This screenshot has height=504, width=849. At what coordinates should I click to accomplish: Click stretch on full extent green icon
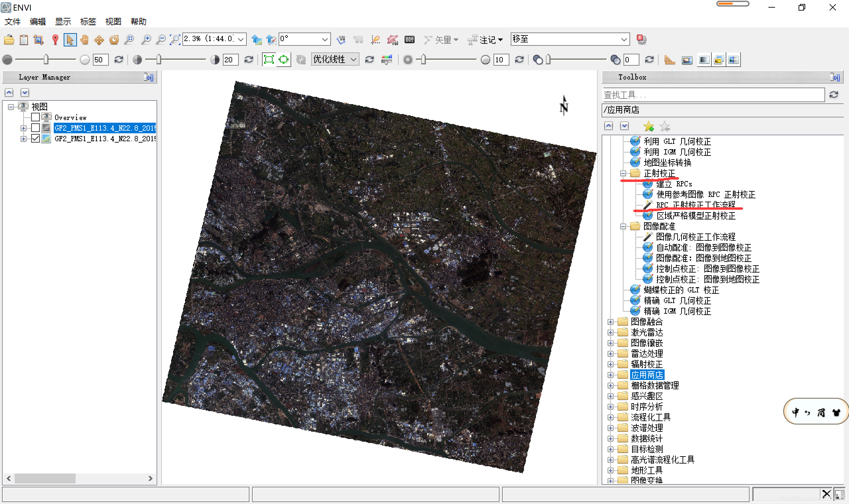[269, 60]
